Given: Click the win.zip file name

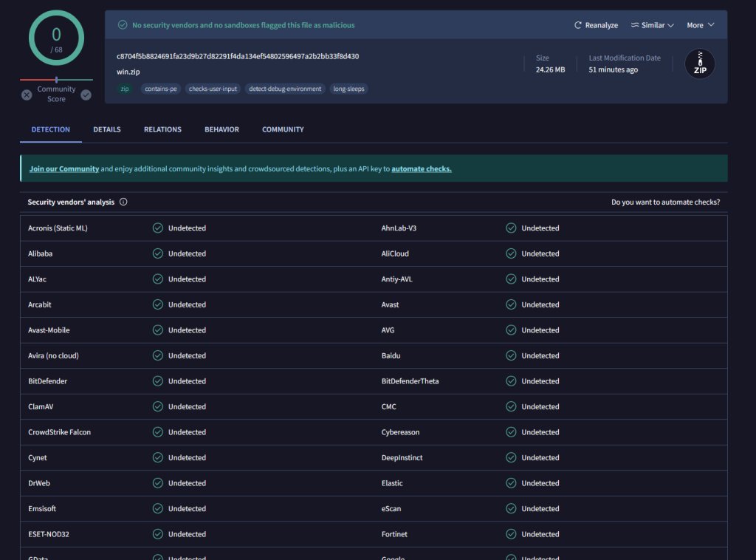Looking at the screenshot, I should [128, 72].
